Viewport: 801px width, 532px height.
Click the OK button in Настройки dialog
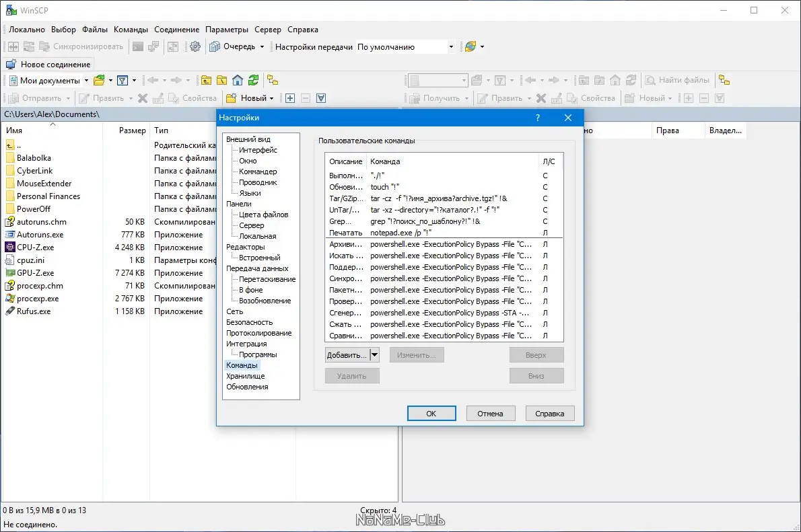431,414
